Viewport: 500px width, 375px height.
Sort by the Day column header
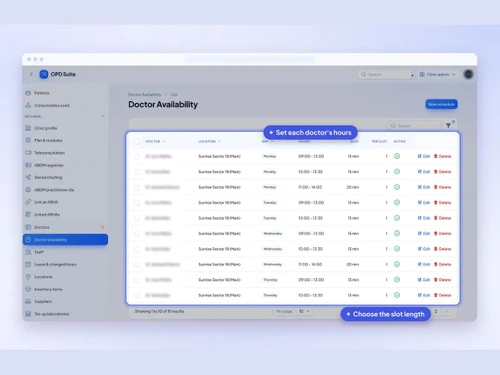point(267,142)
